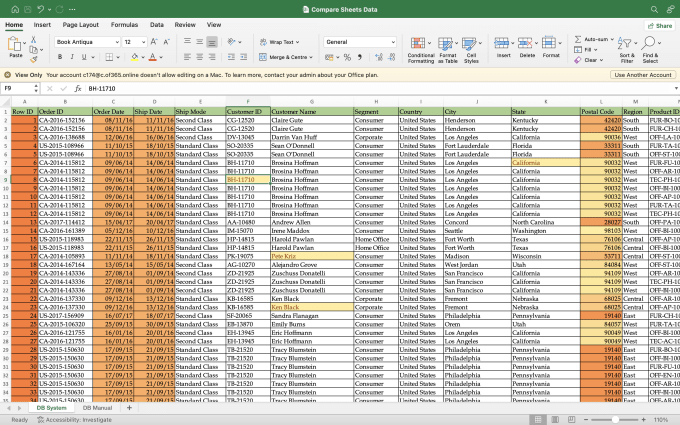Image resolution: width=680 pixels, height=425 pixels.
Task: Click the Search magnifier in title bar
Action: pyautogui.click(x=654, y=9)
